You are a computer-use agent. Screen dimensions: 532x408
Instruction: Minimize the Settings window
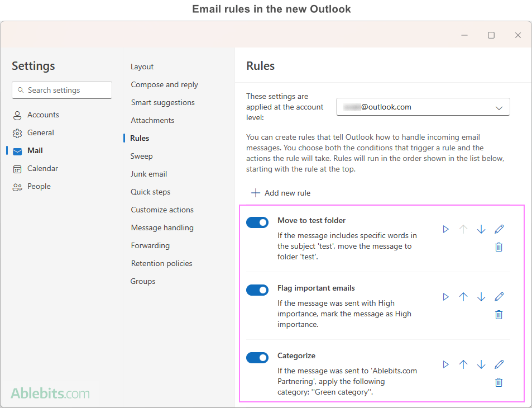[x=464, y=35]
